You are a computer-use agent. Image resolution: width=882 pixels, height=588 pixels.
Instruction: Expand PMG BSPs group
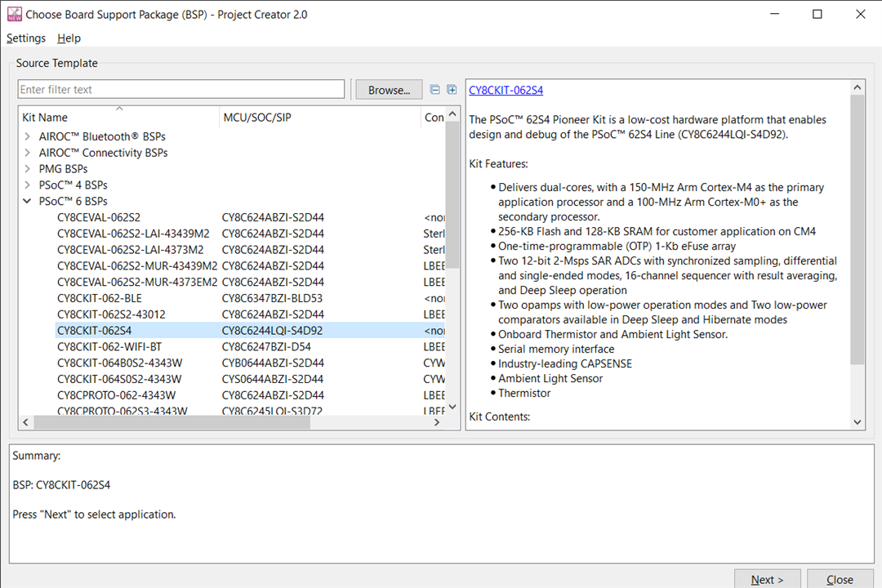tap(27, 169)
